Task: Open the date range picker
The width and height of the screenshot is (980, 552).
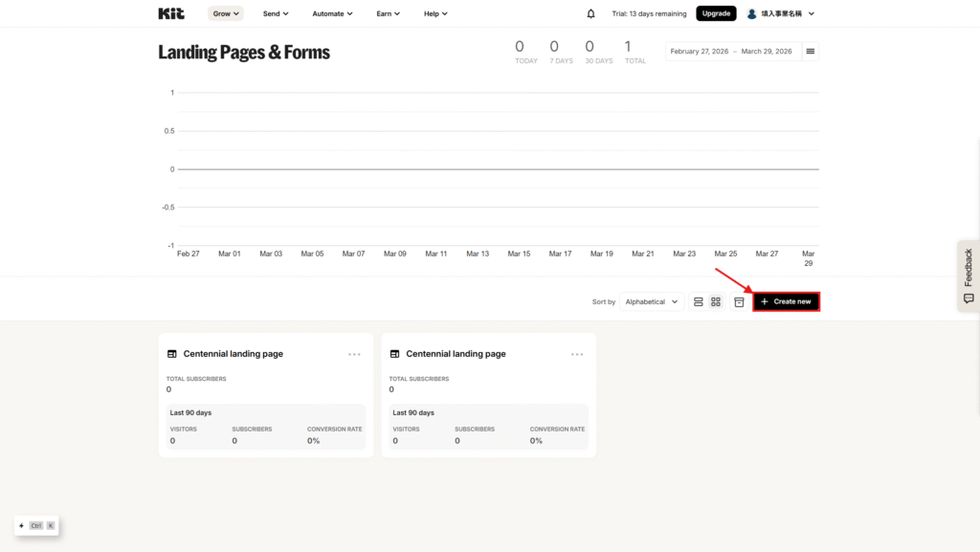Action: tap(731, 52)
